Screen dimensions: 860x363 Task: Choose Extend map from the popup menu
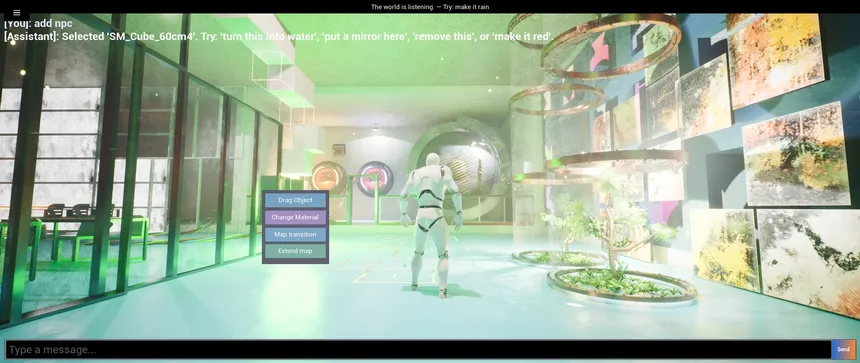(x=295, y=251)
